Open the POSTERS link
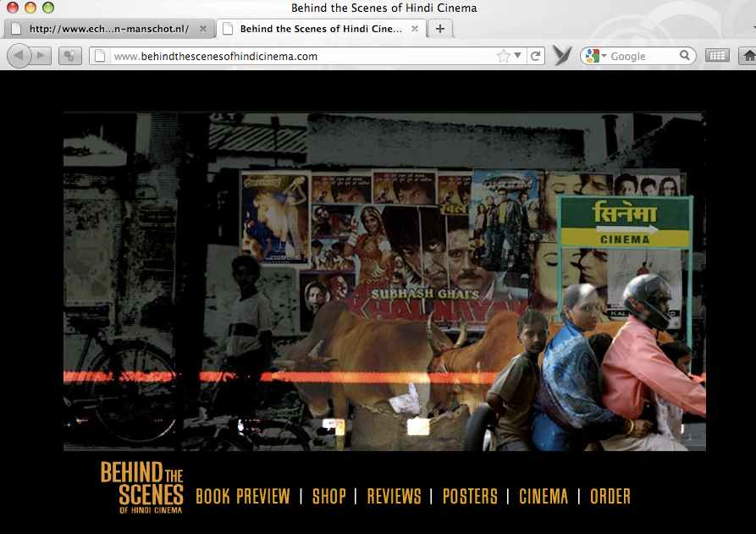This screenshot has height=534, width=756. pyautogui.click(x=470, y=496)
